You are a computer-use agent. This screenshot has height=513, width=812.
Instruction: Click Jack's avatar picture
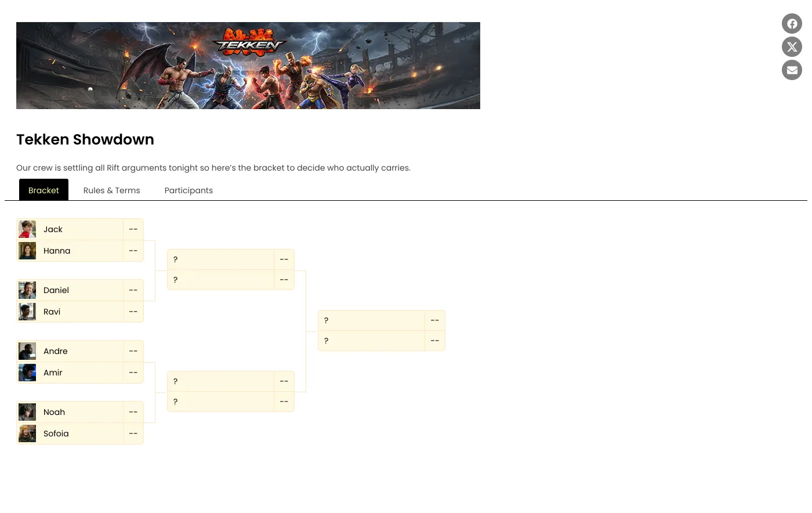pos(27,229)
